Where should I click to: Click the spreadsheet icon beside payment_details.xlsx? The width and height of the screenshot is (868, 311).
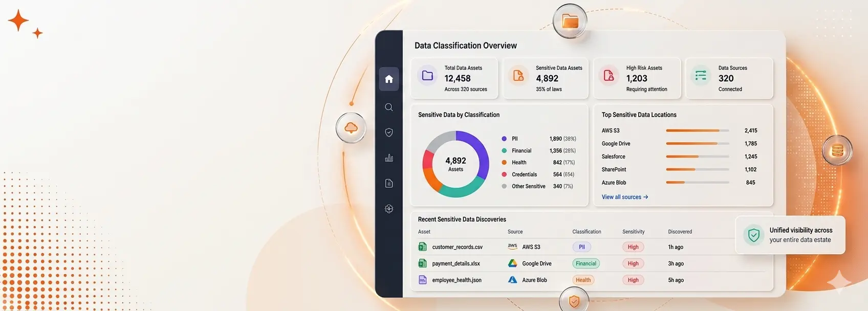pos(423,263)
